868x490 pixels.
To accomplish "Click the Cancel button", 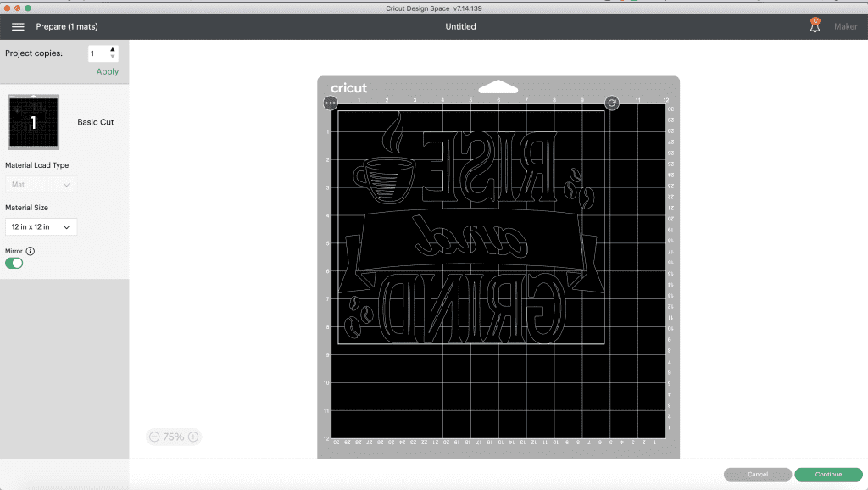I will 757,475.
